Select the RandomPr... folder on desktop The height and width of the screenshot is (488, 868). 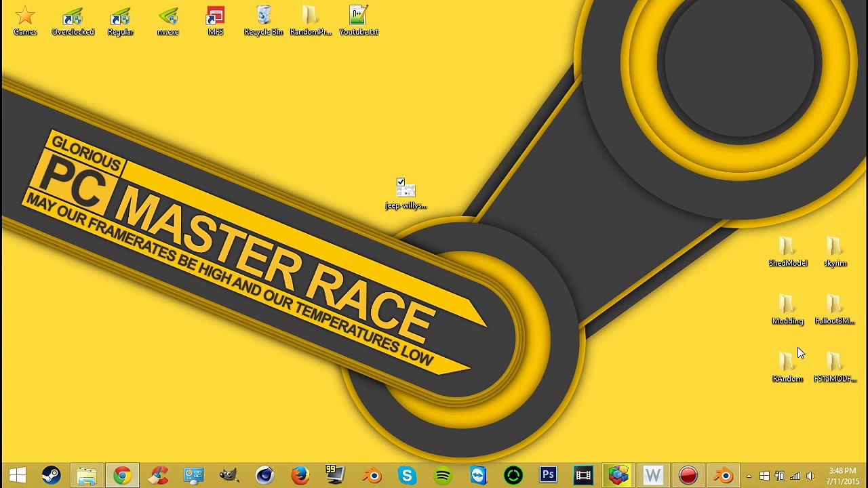(311, 20)
